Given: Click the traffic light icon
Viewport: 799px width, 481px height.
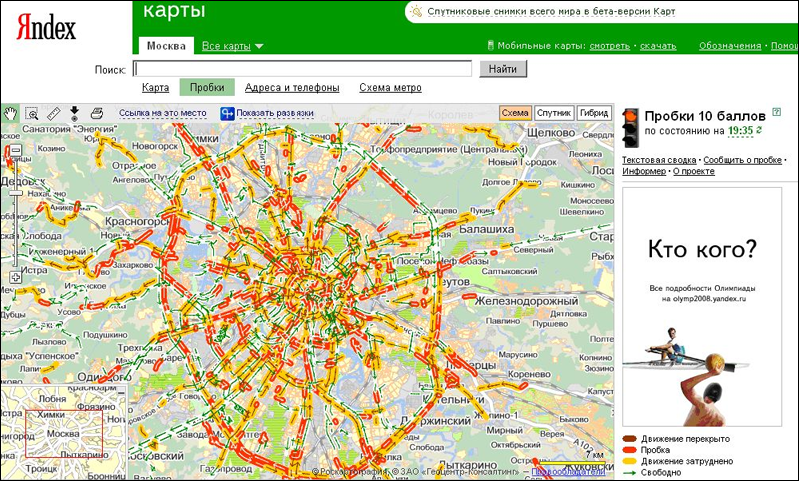Looking at the screenshot, I should [x=631, y=127].
